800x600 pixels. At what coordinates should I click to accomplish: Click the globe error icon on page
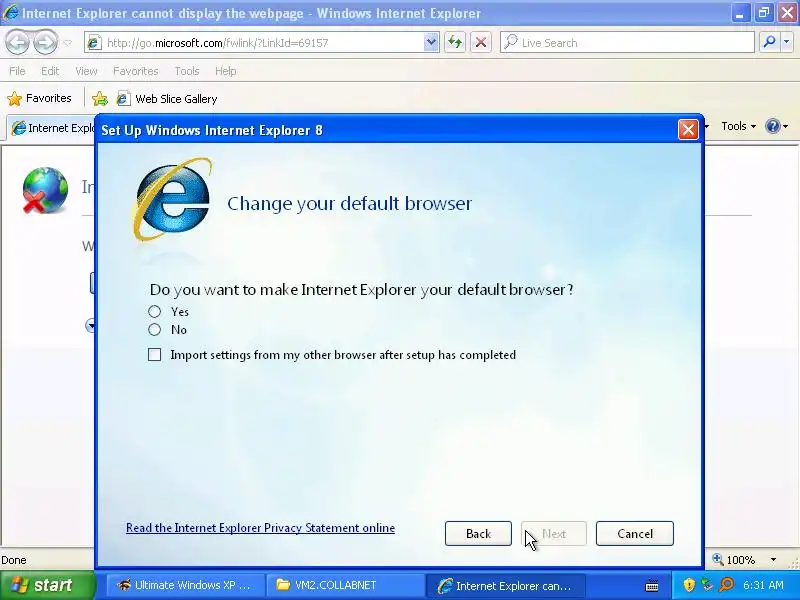tap(45, 190)
